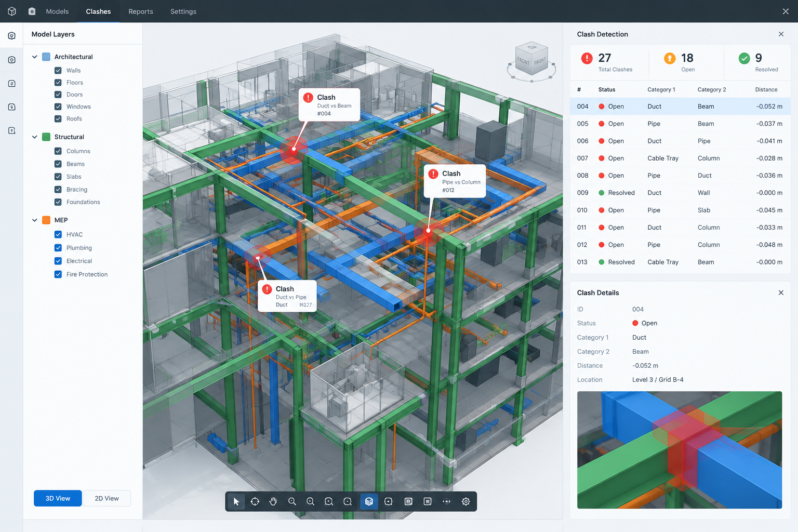Collapse the Architectural layer group
798x532 pixels.
[x=35, y=57]
